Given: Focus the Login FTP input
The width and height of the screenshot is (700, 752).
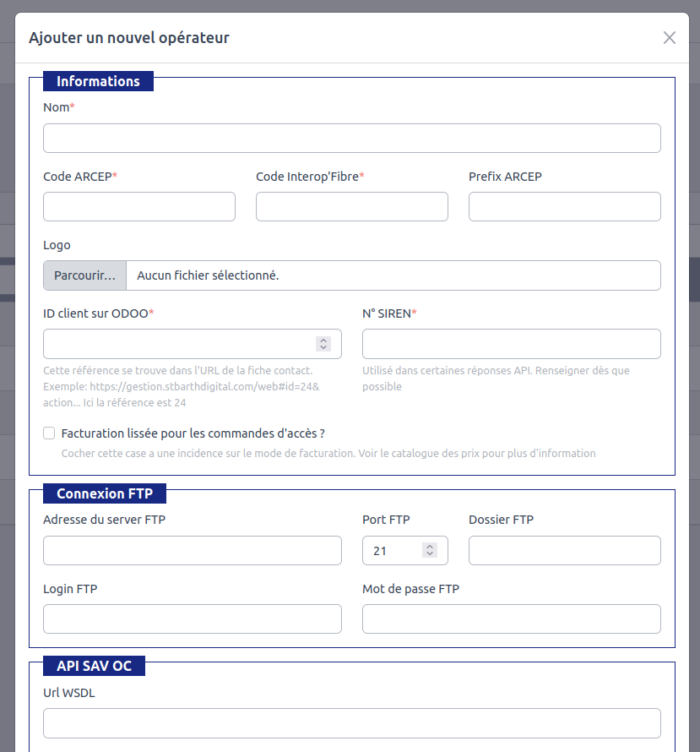Looking at the screenshot, I should 192,618.
